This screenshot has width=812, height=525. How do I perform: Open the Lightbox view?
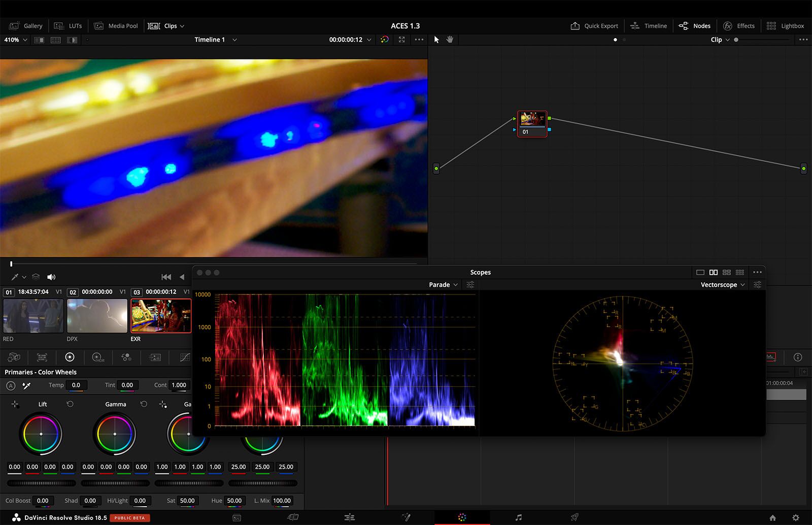point(785,25)
